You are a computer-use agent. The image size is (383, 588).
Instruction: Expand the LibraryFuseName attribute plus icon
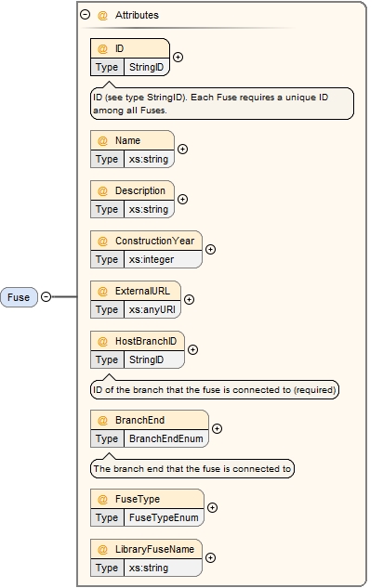[210, 557]
